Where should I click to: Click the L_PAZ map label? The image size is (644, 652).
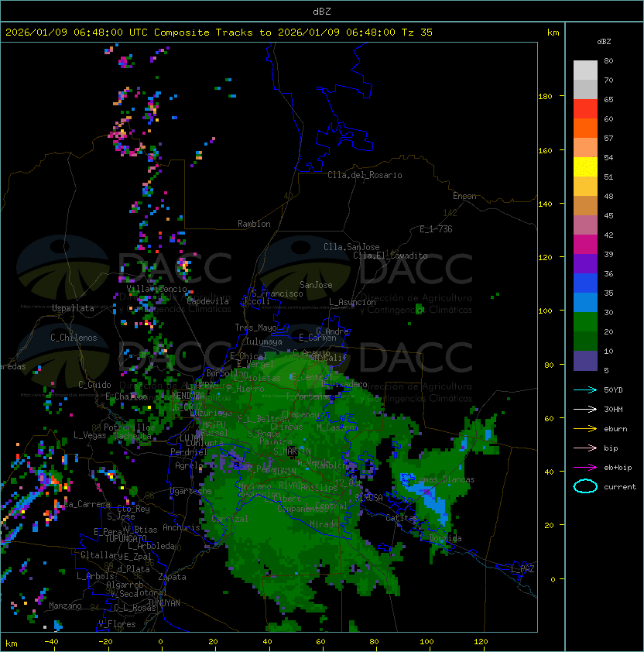coord(522,569)
